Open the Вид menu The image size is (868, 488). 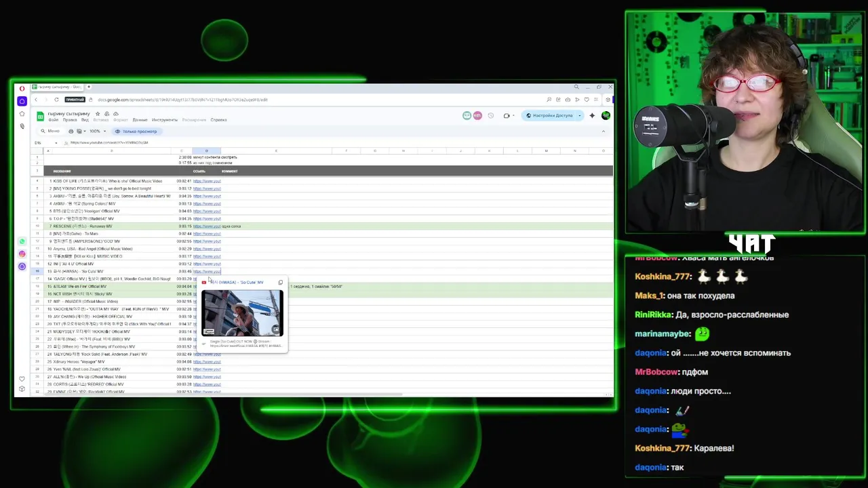tap(85, 120)
